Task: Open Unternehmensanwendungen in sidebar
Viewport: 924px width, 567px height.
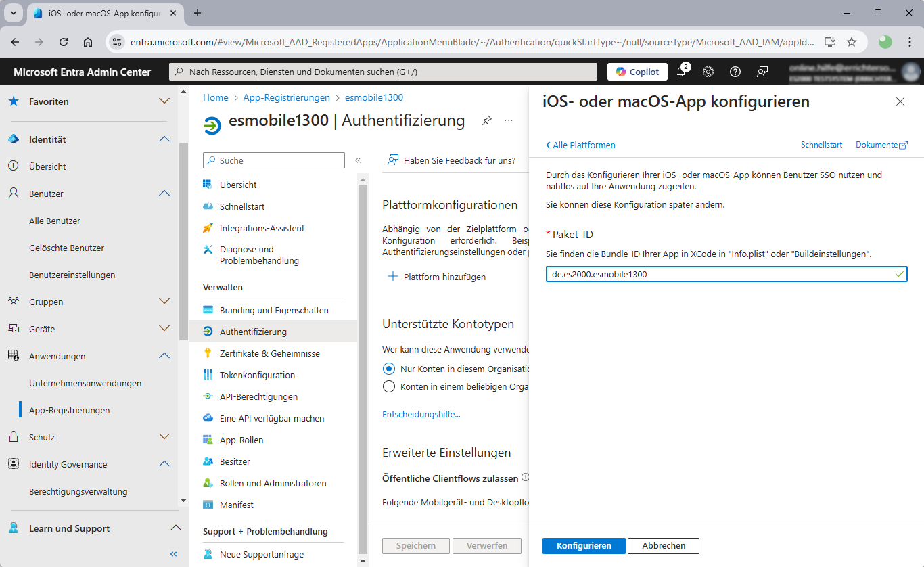Action: click(85, 383)
